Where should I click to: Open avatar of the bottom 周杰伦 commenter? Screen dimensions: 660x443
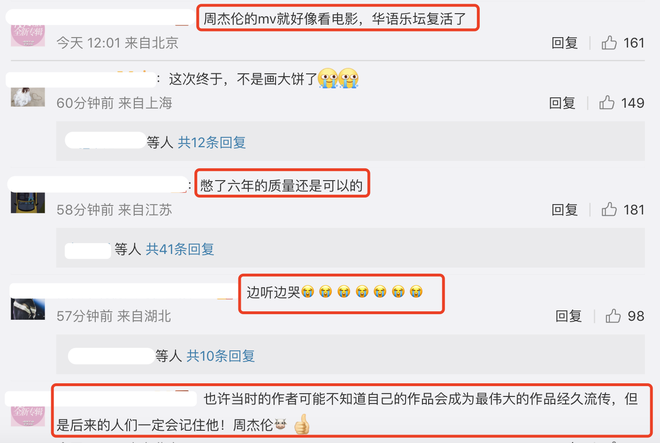[x=28, y=416]
